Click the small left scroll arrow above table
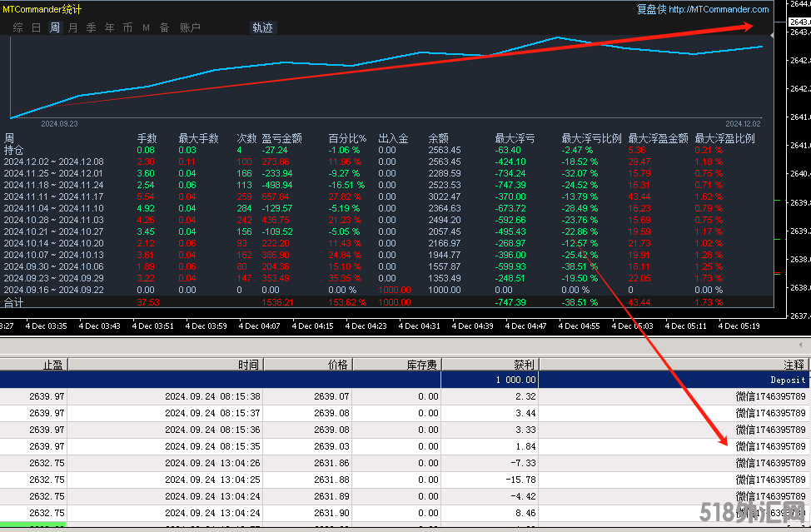 801,344
